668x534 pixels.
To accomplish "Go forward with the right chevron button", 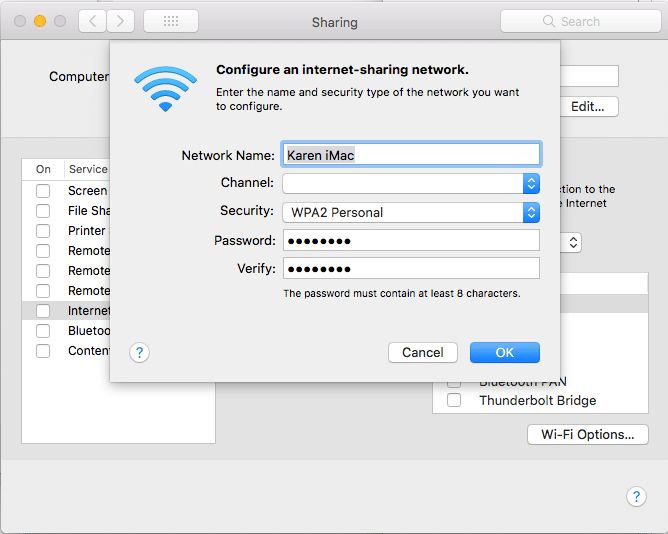I will [x=121, y=21].
